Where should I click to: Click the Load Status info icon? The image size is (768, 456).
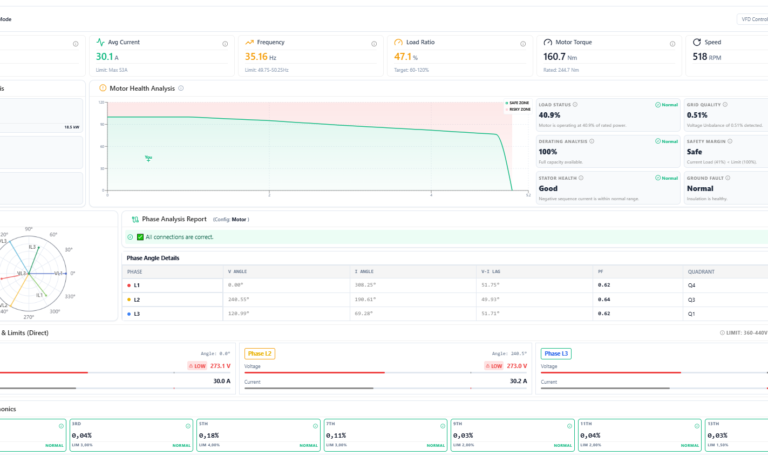[x=575, y=104]
